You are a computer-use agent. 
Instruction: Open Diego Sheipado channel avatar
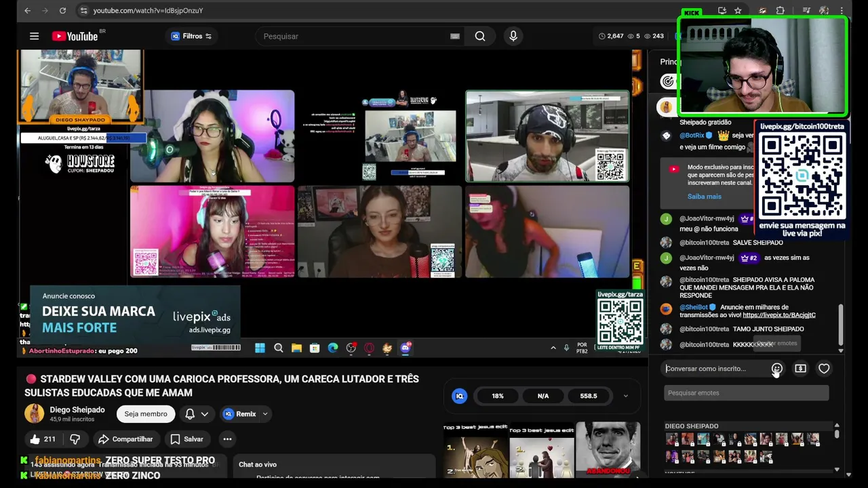pos(34,413)
